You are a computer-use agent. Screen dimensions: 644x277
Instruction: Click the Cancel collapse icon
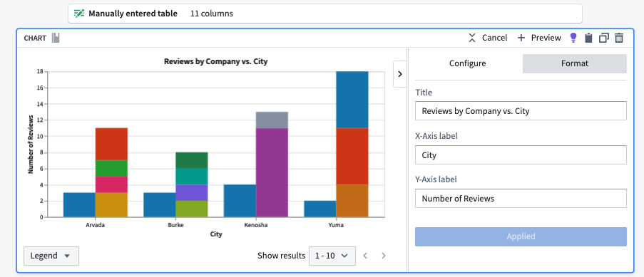(x=472, y=38)
